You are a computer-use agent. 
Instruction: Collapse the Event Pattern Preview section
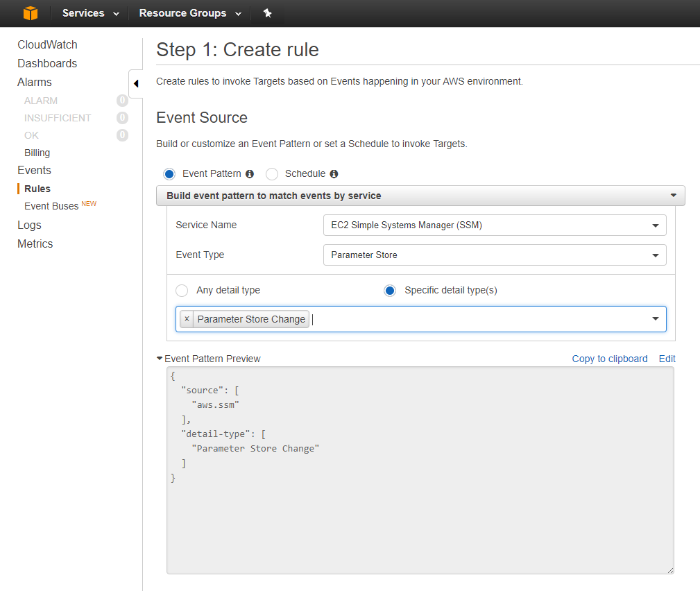(160, 359)
